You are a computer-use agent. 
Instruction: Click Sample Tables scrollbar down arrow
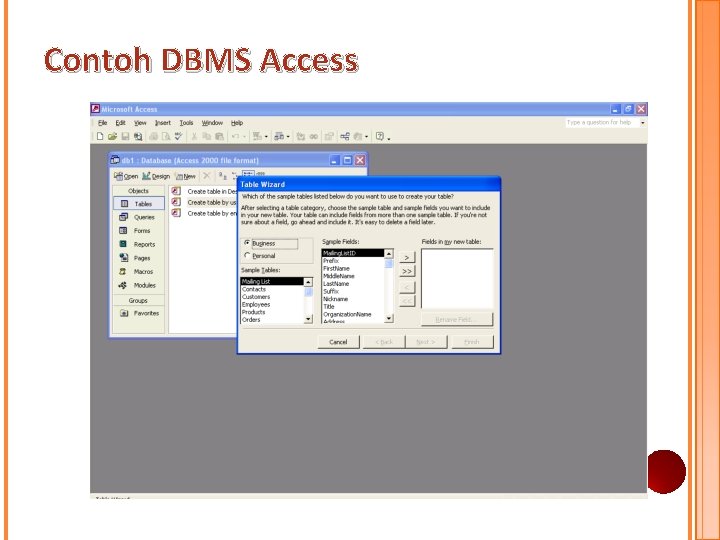(x=308, y=319)
